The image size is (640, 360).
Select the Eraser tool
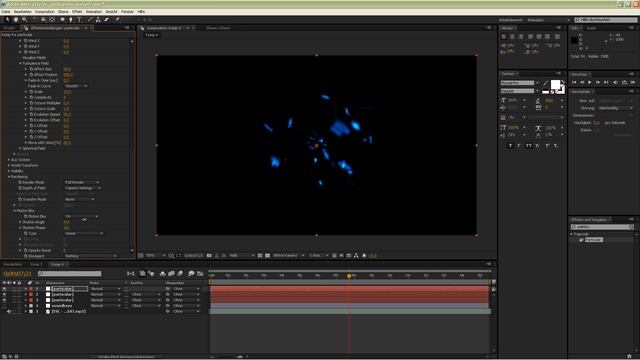(x=107, y=19)
